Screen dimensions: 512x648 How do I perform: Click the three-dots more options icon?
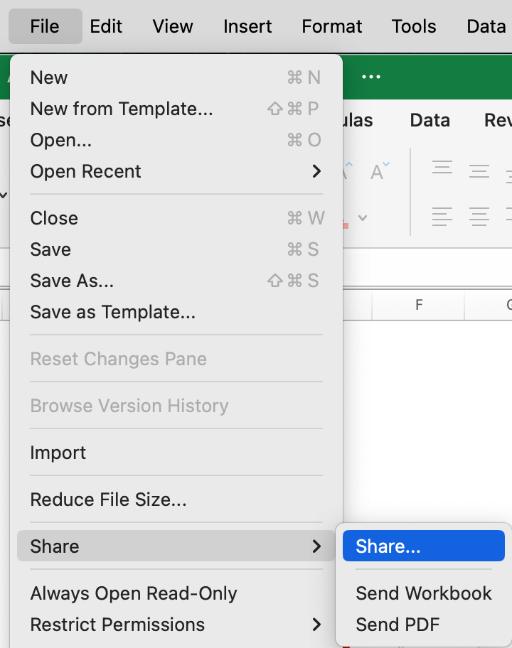[x=371, y=77]
